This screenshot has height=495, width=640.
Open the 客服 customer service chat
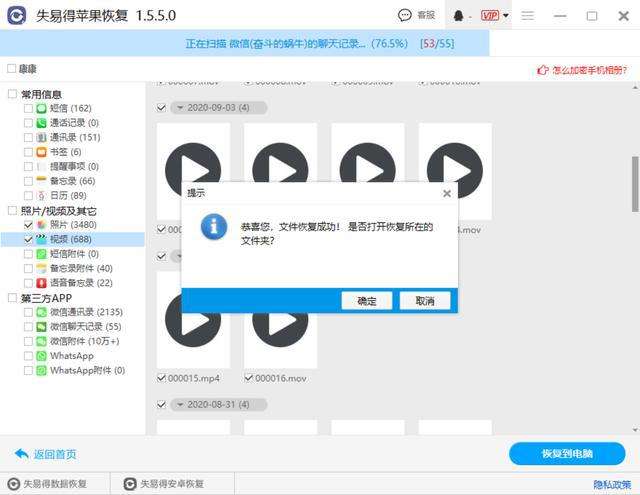[x=416, y=16]
